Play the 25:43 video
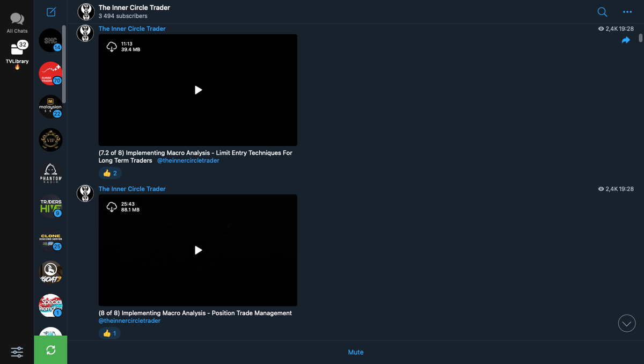 pos(198,250)
